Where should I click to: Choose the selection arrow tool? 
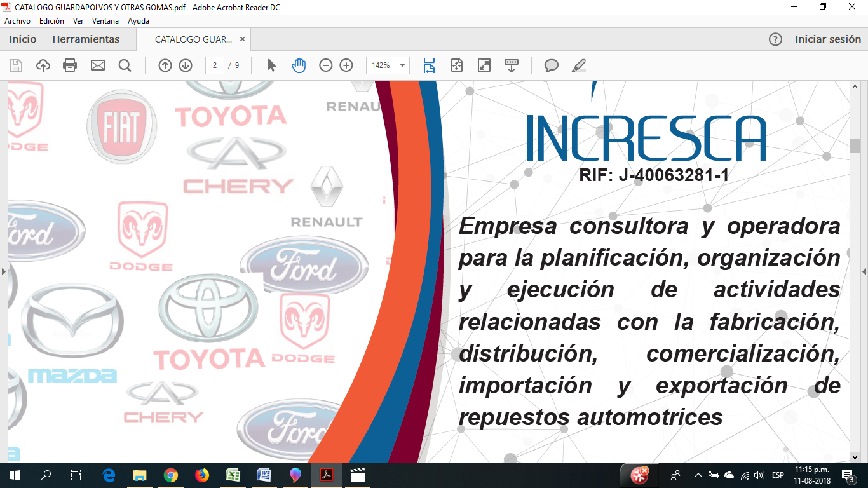[x=272, y=65]
